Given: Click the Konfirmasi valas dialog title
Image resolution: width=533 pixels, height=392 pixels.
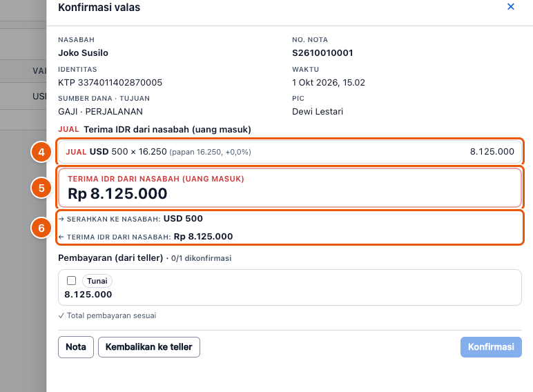Looking at the screenshot, I should pyautogui.click(x=99, y=8).
